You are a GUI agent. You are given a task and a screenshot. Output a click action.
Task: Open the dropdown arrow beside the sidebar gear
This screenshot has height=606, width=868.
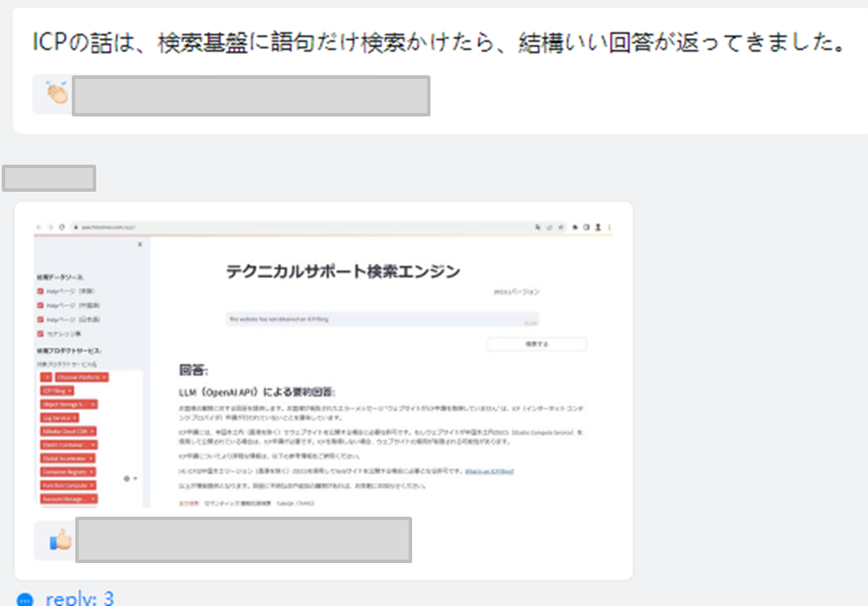(x=135, y=477)
